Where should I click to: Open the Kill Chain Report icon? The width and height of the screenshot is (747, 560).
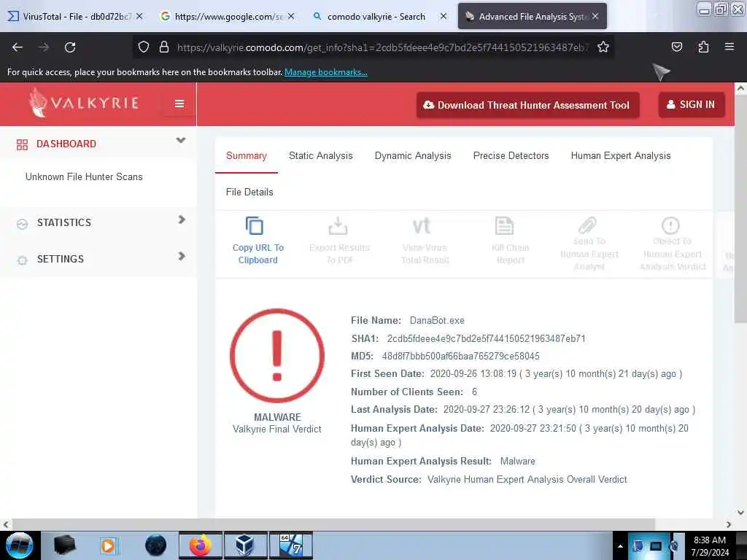point(504,226)
